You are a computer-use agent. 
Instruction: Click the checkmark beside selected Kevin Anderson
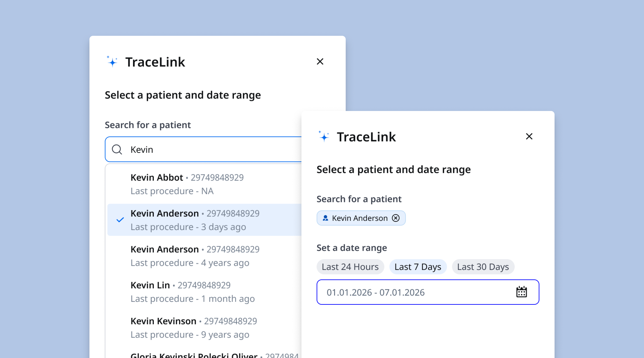point(120,220)
